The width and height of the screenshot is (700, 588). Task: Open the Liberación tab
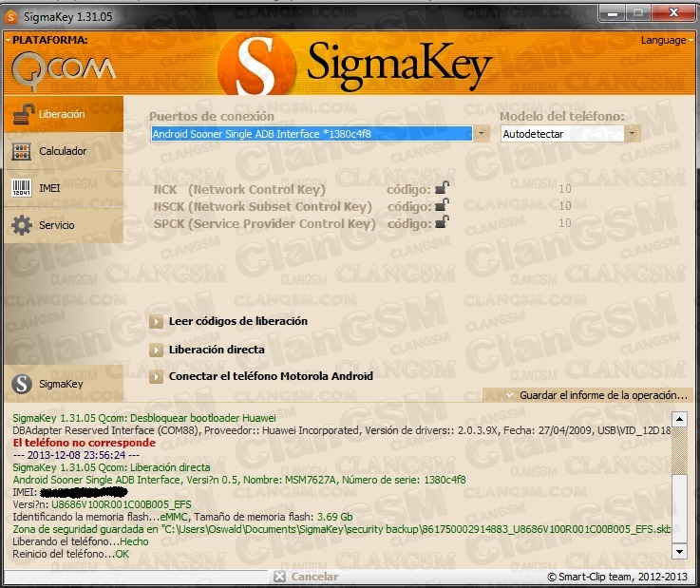pyautogui.click(x=64, y=114)
